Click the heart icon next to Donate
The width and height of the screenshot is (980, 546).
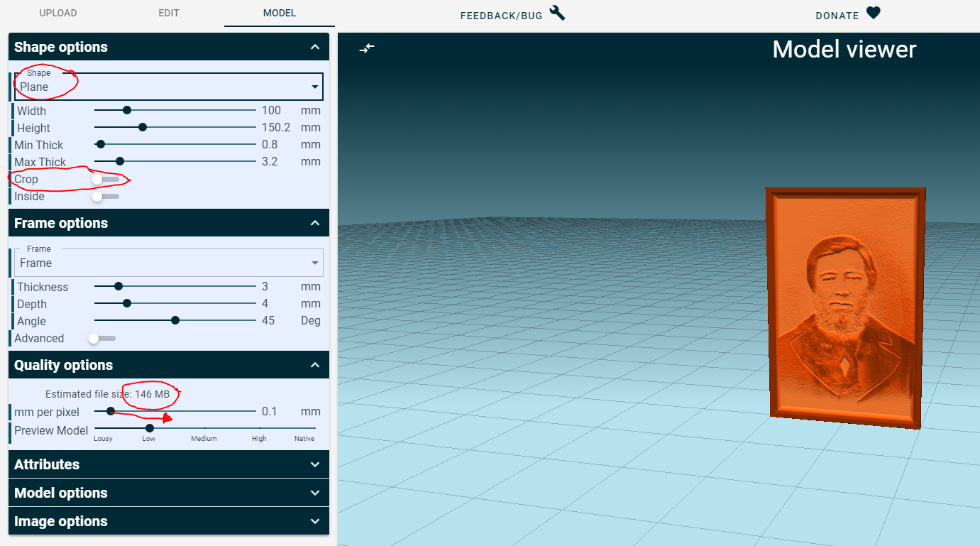click(x=874, y=13)
